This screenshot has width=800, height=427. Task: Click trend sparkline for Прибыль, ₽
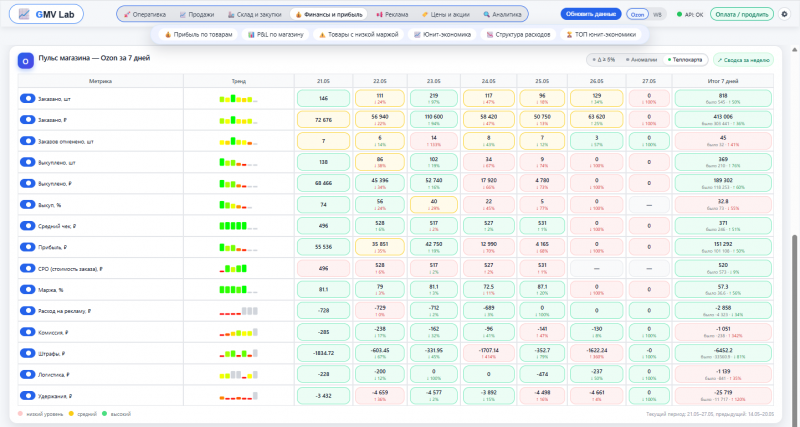pyautogui.click(x=238, y=247)
